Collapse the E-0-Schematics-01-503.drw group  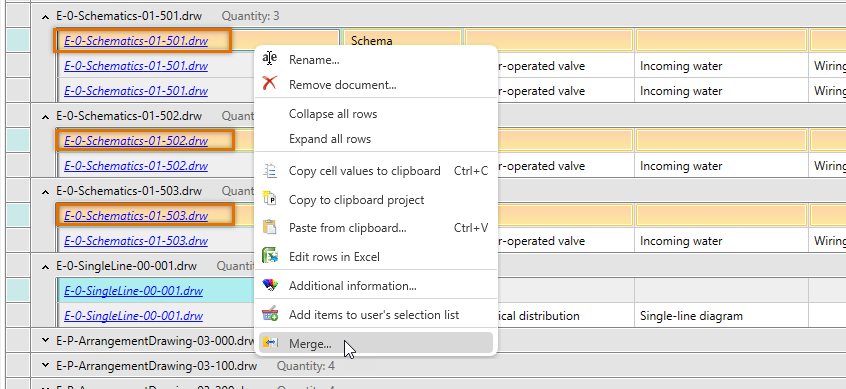coord(45,191)
